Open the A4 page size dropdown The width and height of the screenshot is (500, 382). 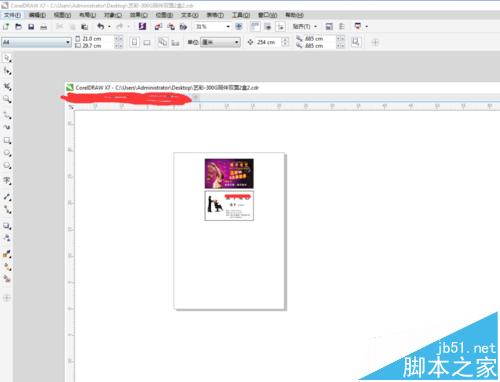(68, 42)
